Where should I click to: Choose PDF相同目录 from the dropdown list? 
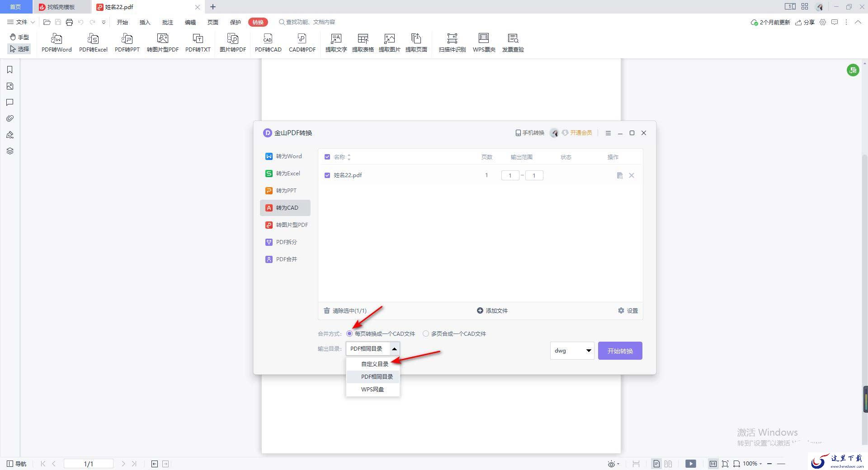click(373, 376)
